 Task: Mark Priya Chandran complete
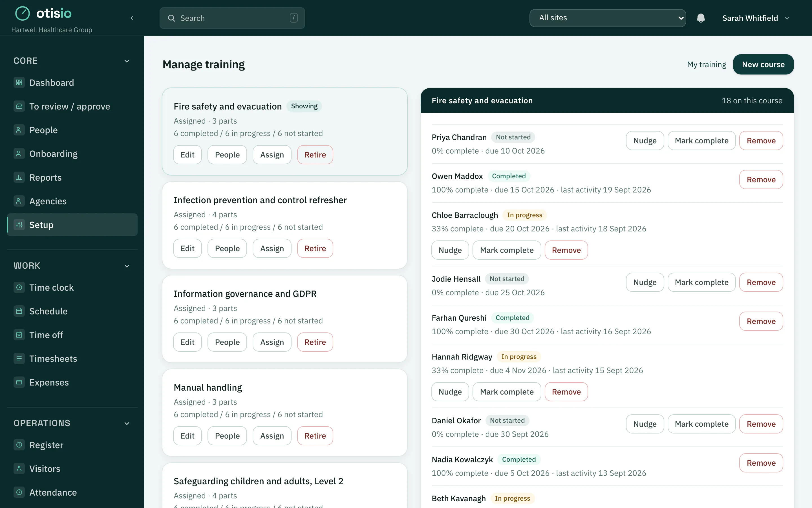click(x=701, y=141)
